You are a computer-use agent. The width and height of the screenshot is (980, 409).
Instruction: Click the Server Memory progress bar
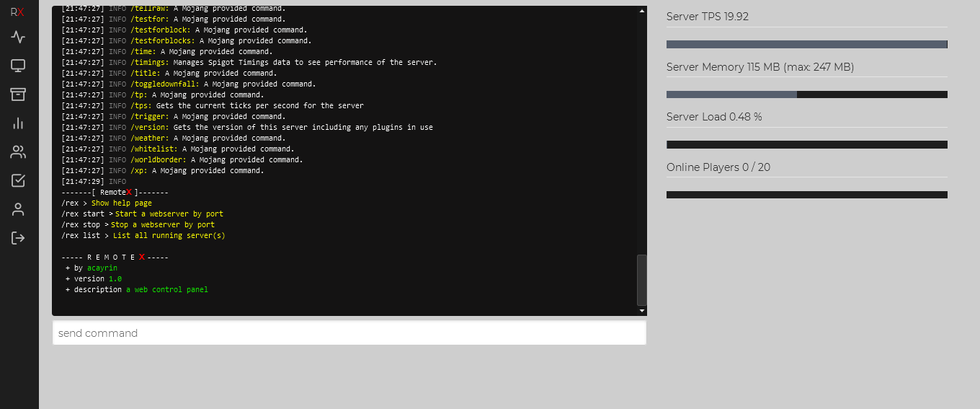coord(807,94)
